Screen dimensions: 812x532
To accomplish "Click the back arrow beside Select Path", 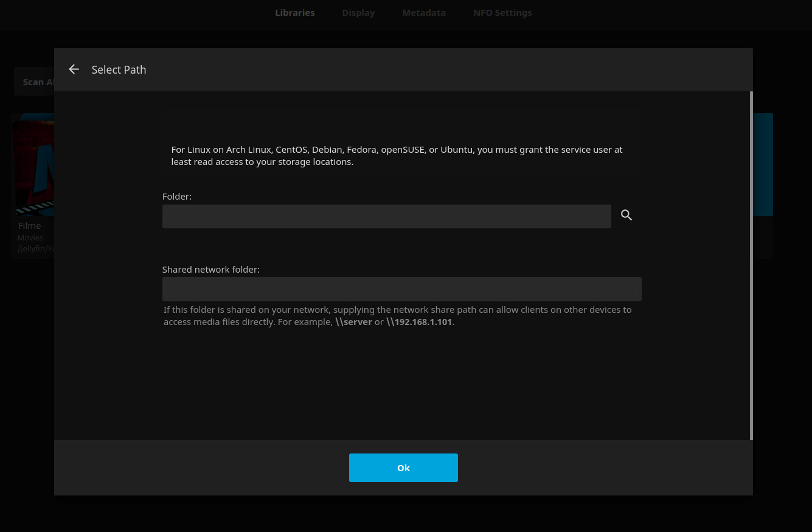I will 74,69.
